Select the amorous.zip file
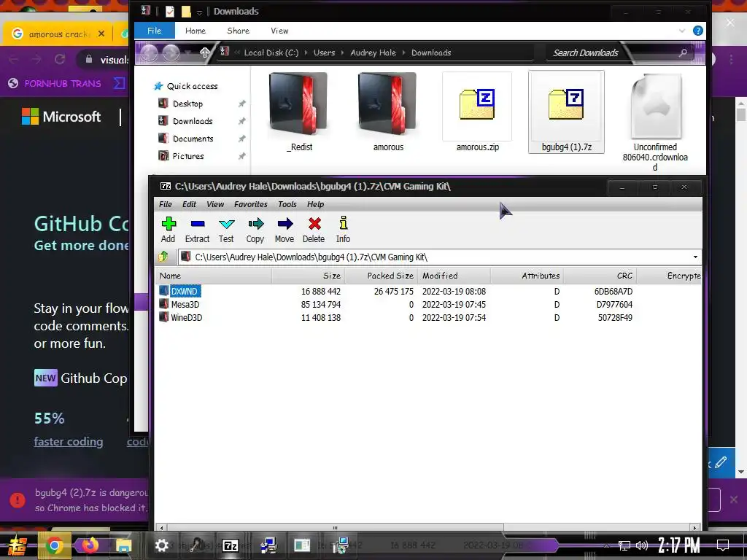The width and height of the screenshot is (747, 560). coord(477,112)
